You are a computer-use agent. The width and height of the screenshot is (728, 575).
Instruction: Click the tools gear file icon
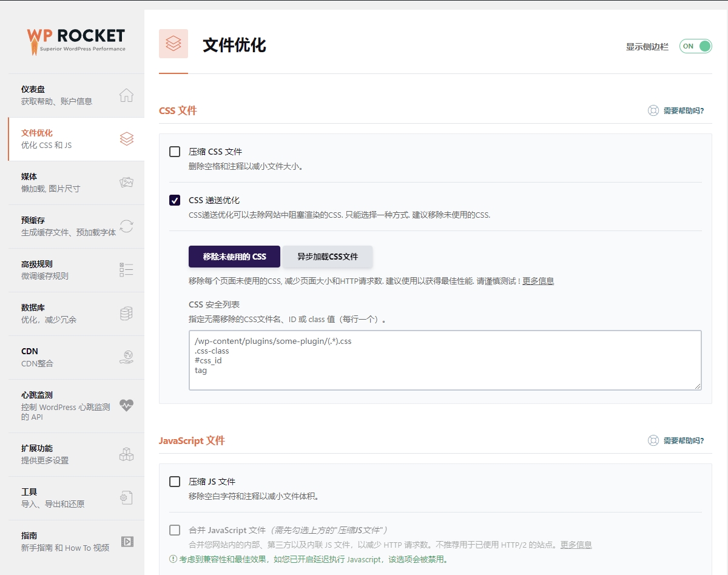[126, 498]
